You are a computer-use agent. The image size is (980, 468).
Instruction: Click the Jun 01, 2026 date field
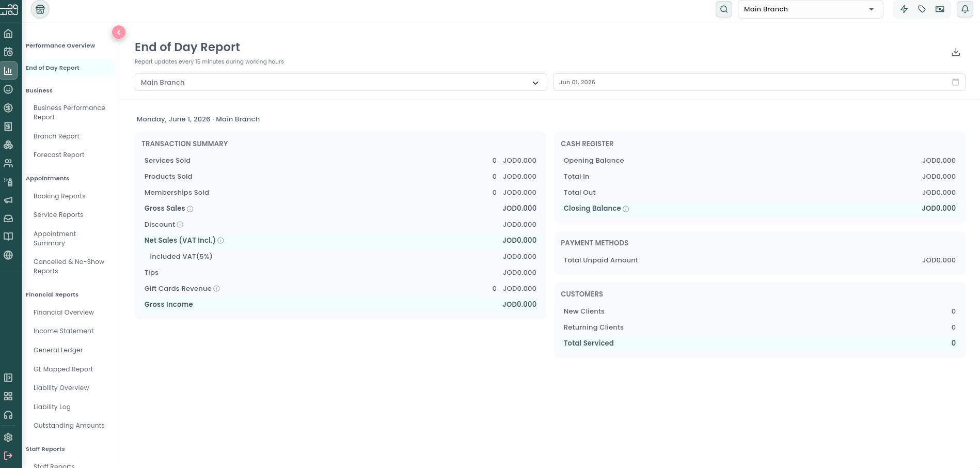pos(759,82)
